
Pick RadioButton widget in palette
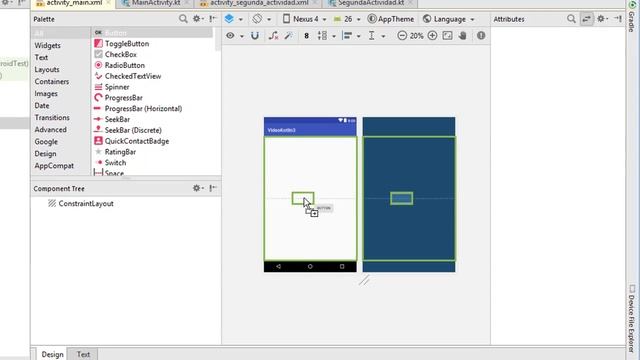pyautogui.click(x=124, y=65)
